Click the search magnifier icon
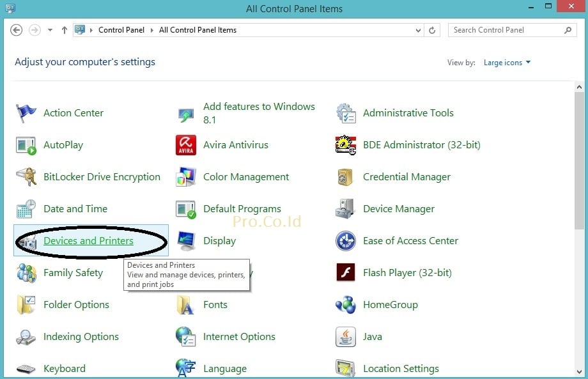 (x=568, y=30)
